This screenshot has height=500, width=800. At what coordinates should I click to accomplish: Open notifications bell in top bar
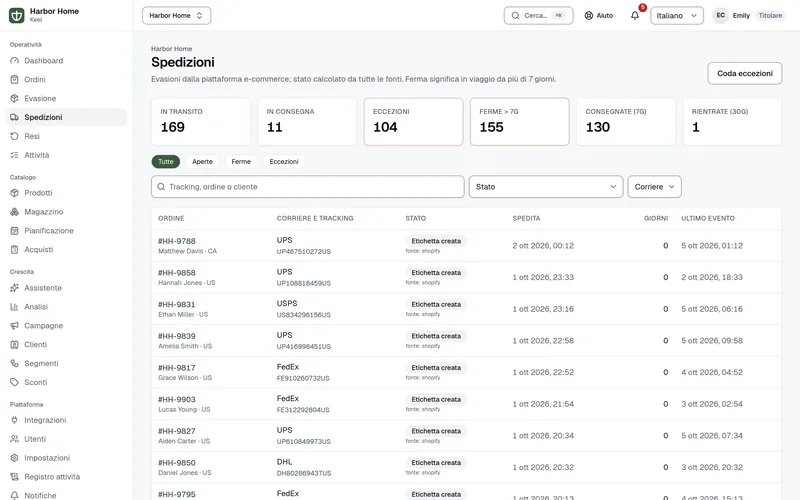(635, 15)
